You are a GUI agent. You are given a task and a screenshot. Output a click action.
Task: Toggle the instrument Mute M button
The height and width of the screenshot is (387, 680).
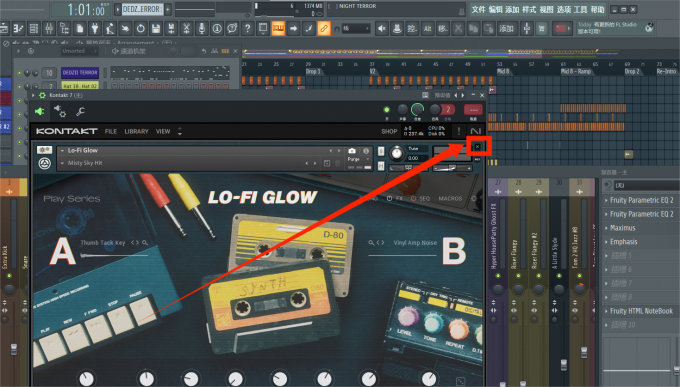pyautogui.click(x=381, y=166)
